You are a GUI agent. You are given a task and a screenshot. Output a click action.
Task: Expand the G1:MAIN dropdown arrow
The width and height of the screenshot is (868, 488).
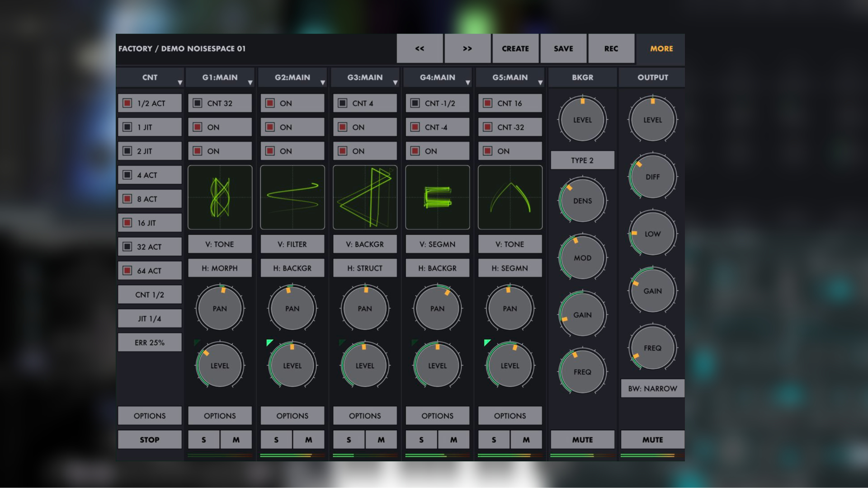click(250, 83)
